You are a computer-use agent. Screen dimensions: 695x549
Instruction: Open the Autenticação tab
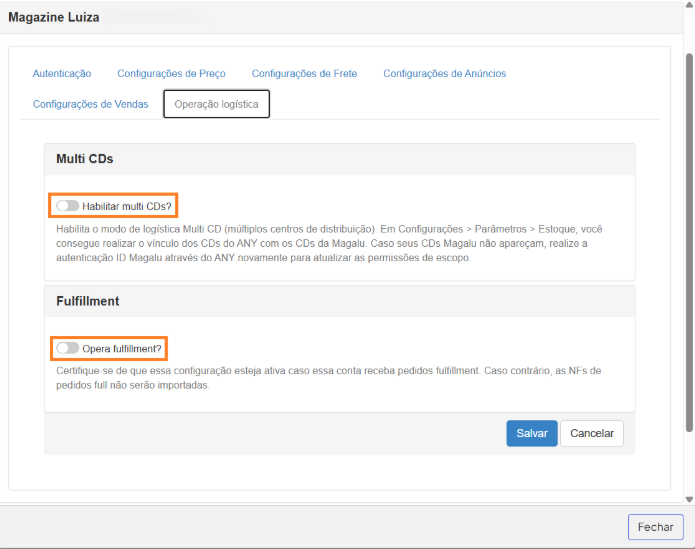62,74
